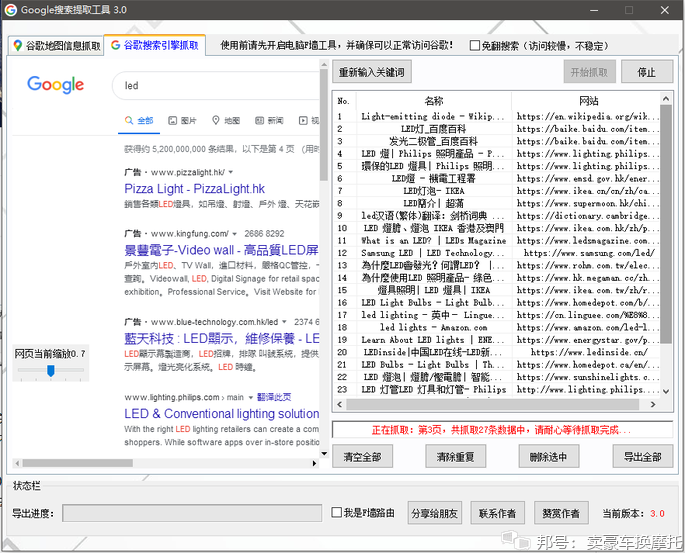Expand dropdown arrow next to www.blue-technology.com.hk/led
Image resolution: width=685 pixels, height=553 pixels.
tap(284, 322)
